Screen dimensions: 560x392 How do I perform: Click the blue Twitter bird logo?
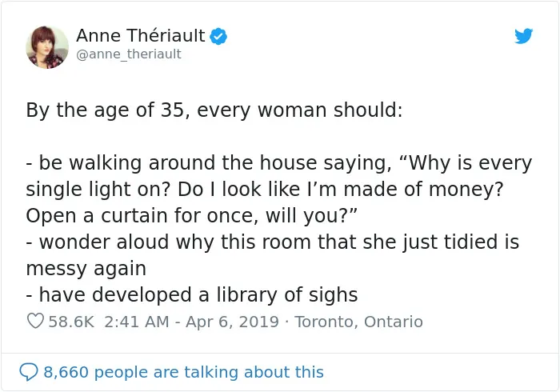[523, 36]
